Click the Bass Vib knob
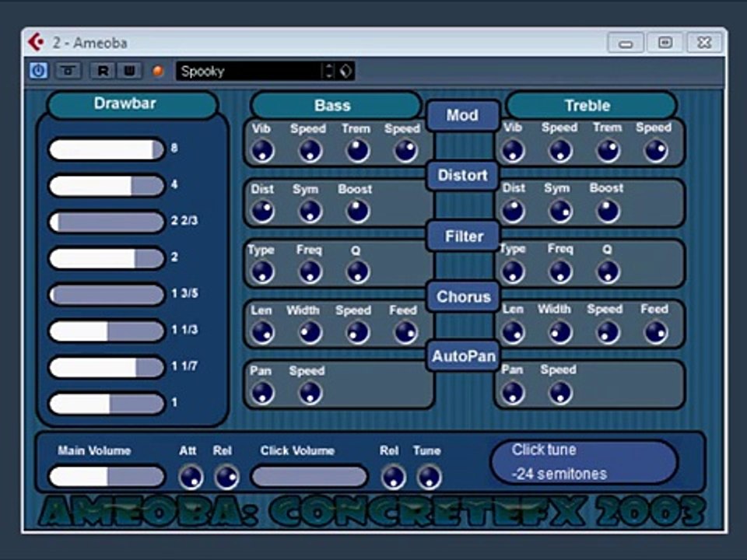 tap(262, 151)
